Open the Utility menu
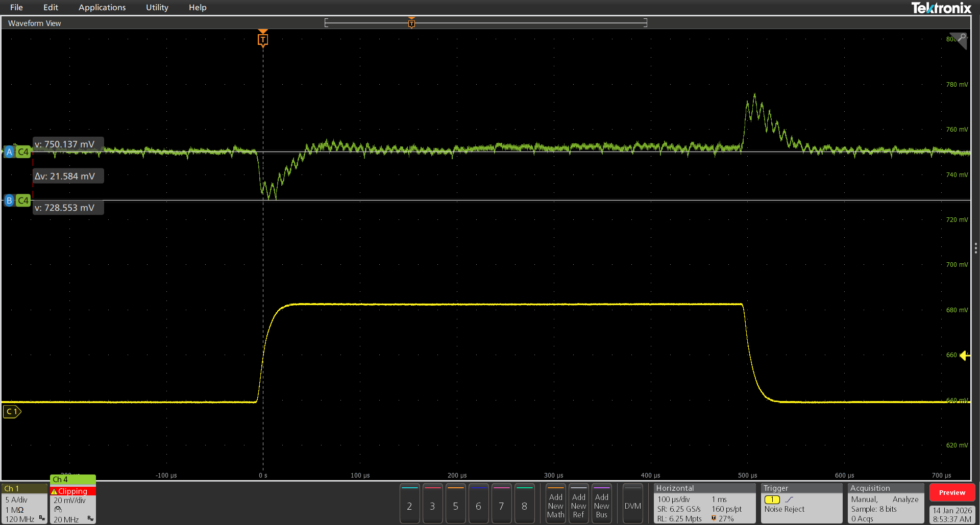Screen dimensions: 980x525 157,7
